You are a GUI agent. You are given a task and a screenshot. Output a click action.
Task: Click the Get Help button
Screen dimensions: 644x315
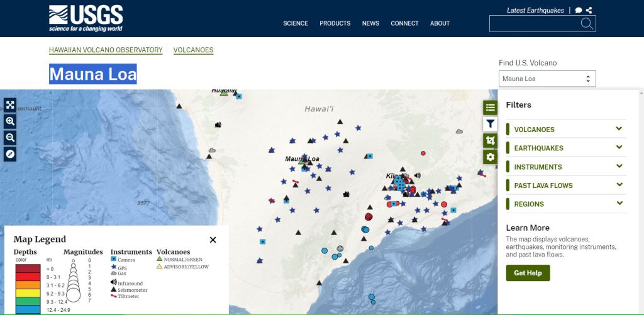[x=528, y=273]
